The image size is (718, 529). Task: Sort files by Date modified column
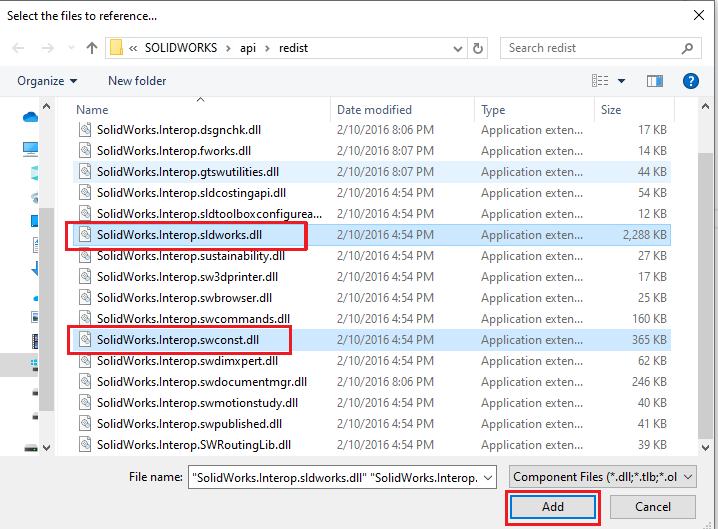click(x=374, y=110)
